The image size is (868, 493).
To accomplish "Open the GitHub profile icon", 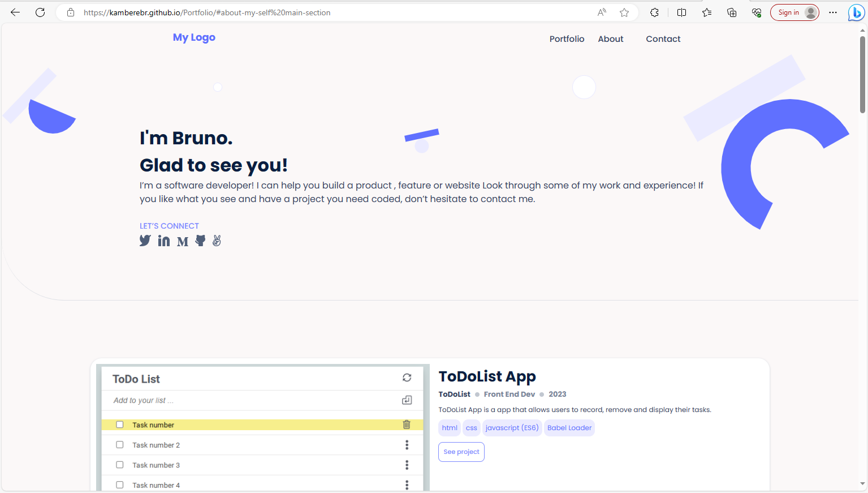I will pyautogui.click(x=200, y=241).
